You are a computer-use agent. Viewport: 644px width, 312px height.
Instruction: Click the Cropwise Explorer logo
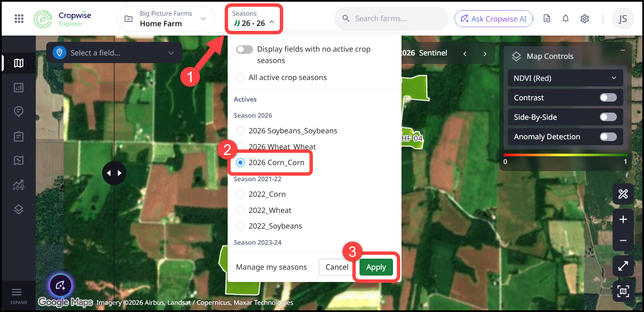tap(62, 19)
